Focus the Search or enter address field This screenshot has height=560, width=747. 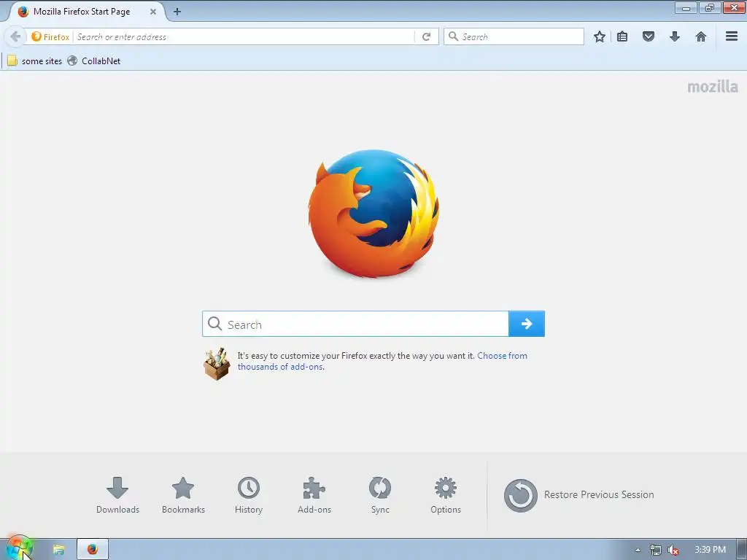pyautogui.click(x=244, y=36)
